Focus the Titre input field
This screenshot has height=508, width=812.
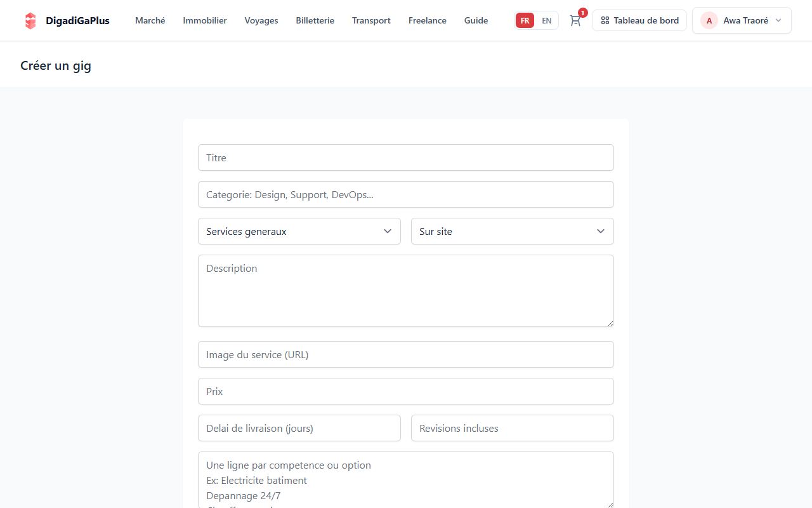pos(406,157)
